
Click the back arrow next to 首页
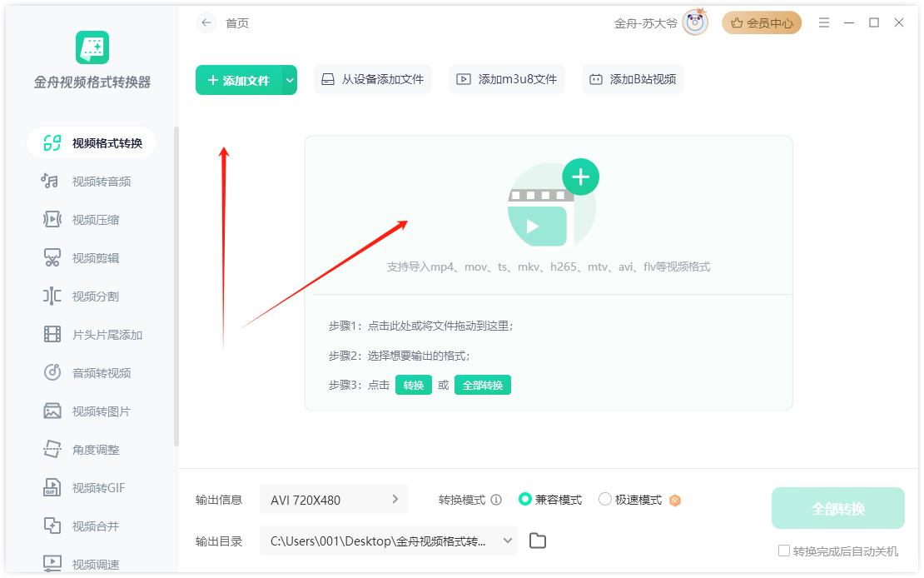tap(206, 23)
